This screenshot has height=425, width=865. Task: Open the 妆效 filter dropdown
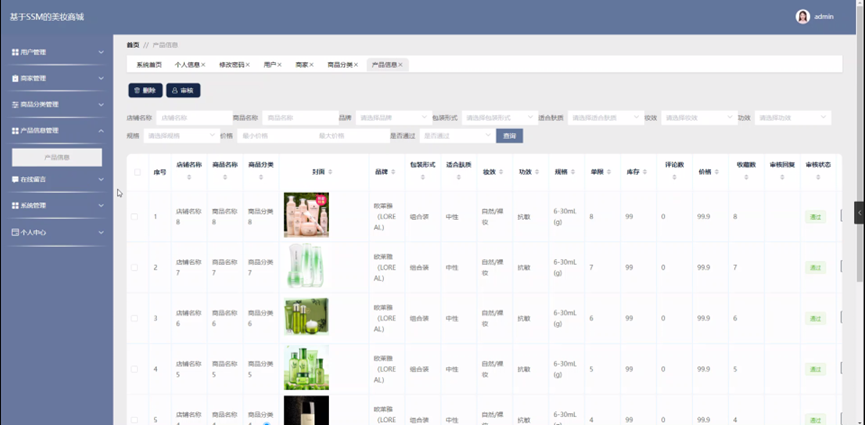[x=699, y=118]
